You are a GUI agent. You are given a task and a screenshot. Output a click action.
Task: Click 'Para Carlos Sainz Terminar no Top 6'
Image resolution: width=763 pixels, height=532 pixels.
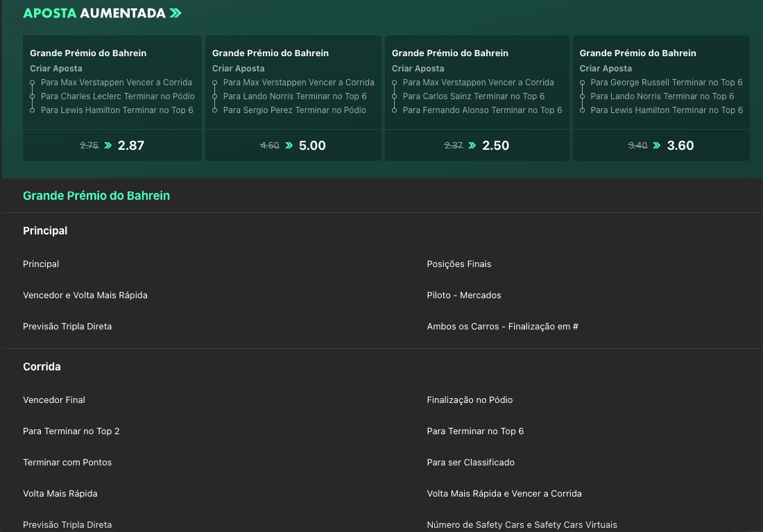pyautogui.click(x=474, y=96)
